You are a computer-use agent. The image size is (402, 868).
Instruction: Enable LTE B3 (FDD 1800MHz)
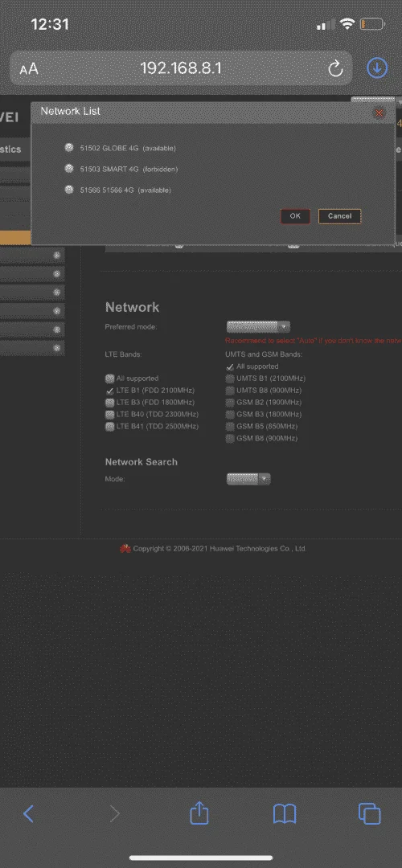pyautogui.click(x=109, y=403)
